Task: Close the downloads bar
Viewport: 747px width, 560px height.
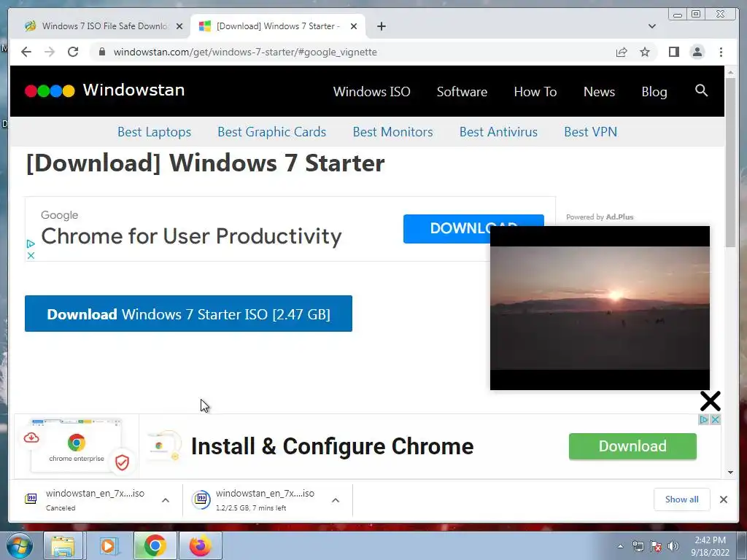Action: (724, 499)
